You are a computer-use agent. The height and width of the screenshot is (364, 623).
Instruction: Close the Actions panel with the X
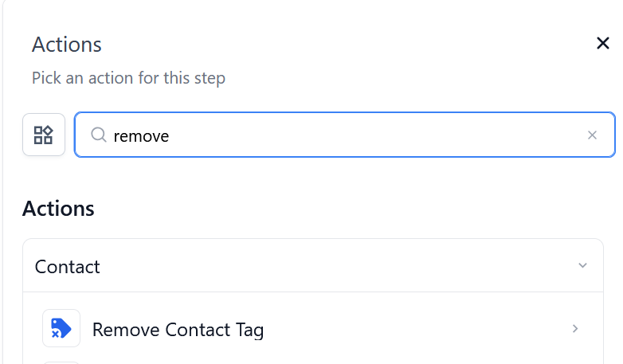click(603, 44)
